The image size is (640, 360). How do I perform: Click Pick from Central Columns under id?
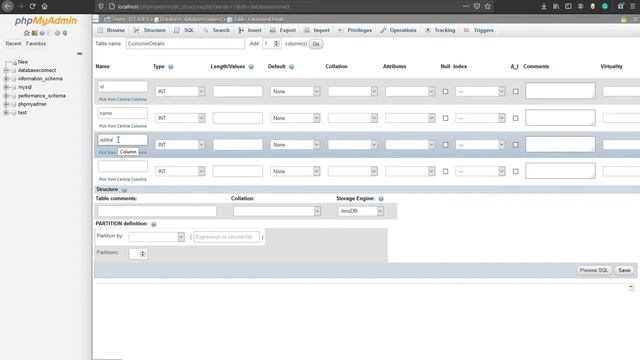pos(122,100)
